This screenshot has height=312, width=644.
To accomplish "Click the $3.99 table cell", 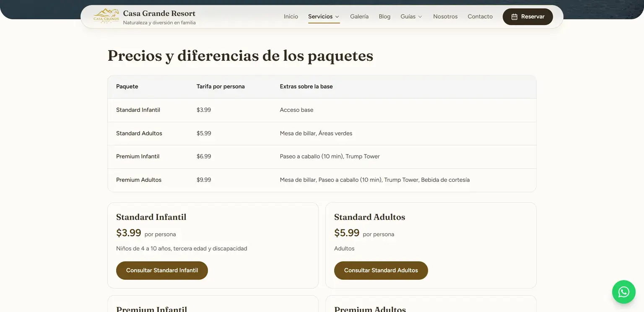I will click(x=204, y=110).
